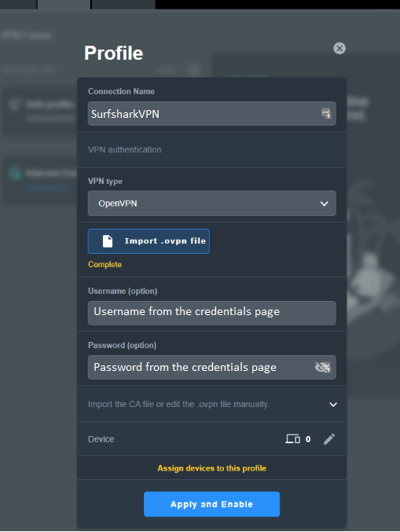Image resolution: width=400 pixels, height=532 pixels.
Task: Click into the Password (option) field
Action: pyautogui.click(x=212, y=367)
